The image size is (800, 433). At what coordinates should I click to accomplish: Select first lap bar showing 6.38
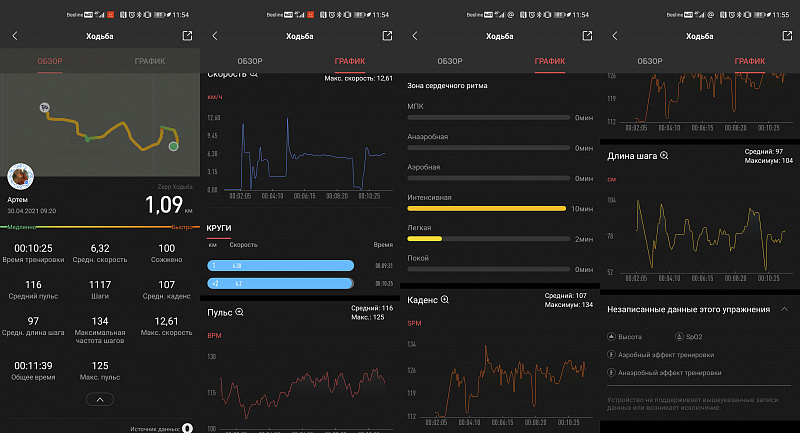281,265
